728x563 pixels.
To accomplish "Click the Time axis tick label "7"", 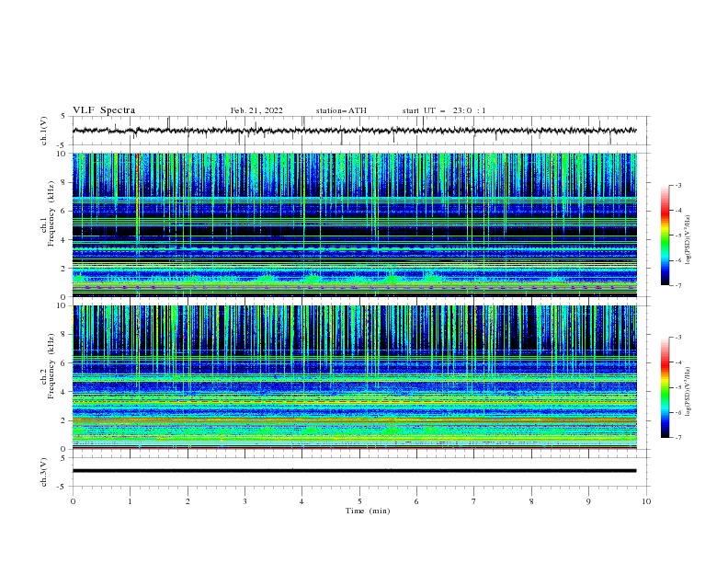I will [x=474, y=501].
